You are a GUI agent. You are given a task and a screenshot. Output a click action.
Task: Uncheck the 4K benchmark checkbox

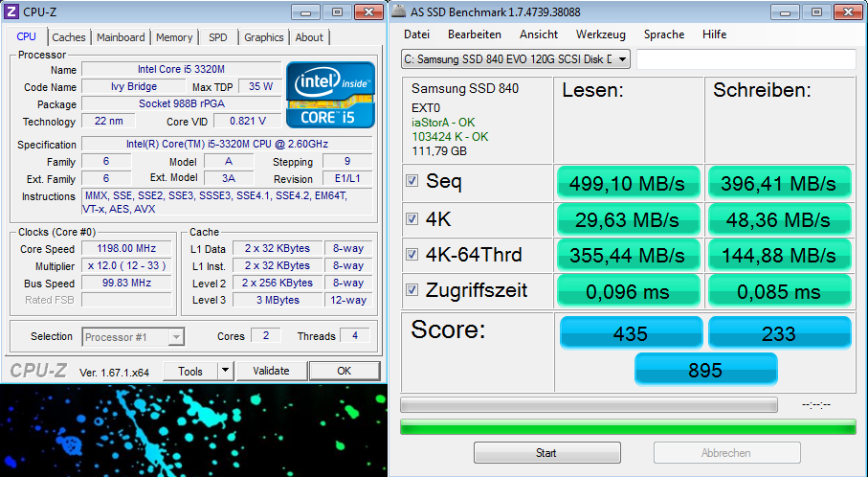[412, 218]
